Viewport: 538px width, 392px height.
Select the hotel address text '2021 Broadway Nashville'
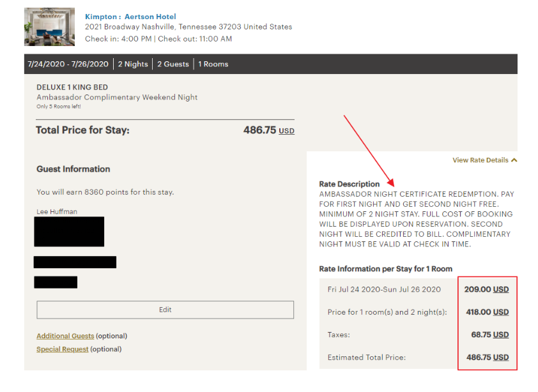coord(130,27)
